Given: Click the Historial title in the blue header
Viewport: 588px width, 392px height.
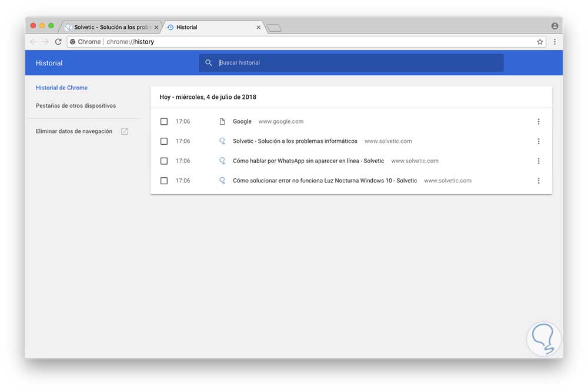Looking at the screenshot, I should pyautogui.click(x=49, y=63).
